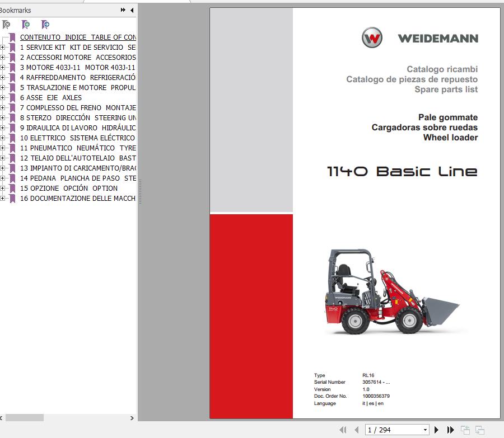Click the next view icon in the navigation bar
The height and width of the screenshot is (438, 504).
tap(480, 430)
